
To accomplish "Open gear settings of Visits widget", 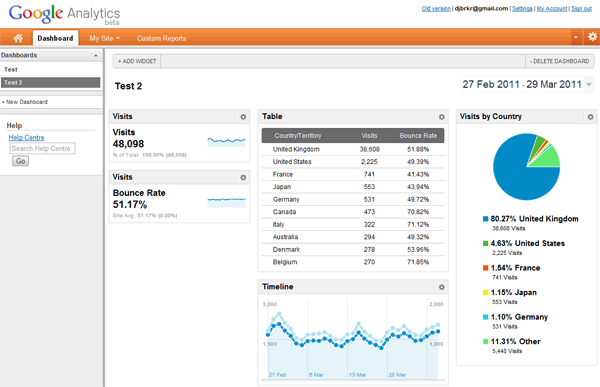I will pyautogui.click(x=243, y=117).
